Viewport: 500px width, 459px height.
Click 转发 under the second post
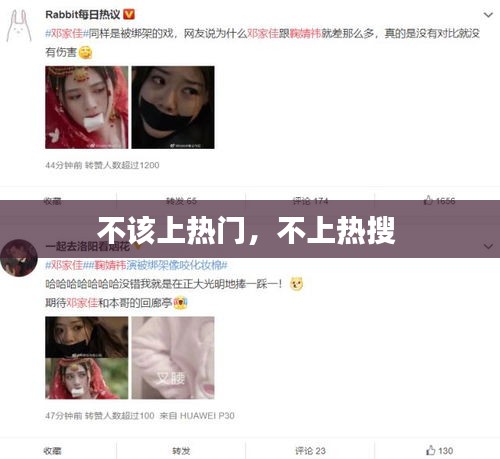181,451
